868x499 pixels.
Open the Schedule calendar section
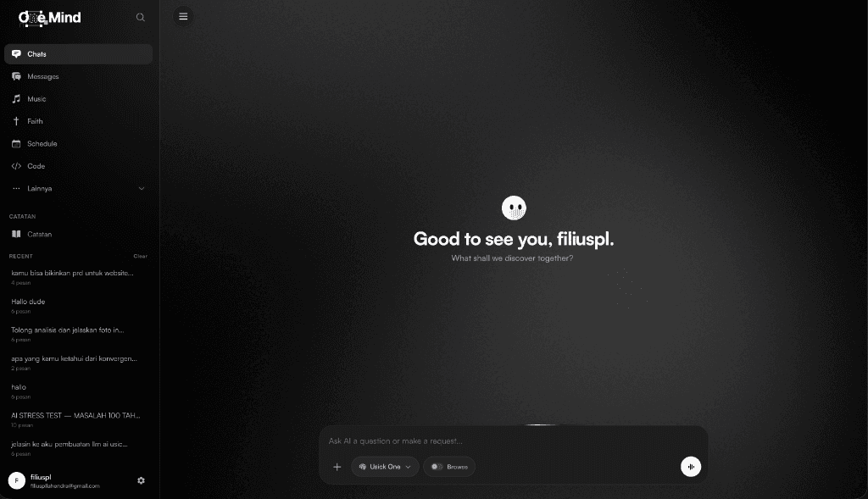[78, 144]
